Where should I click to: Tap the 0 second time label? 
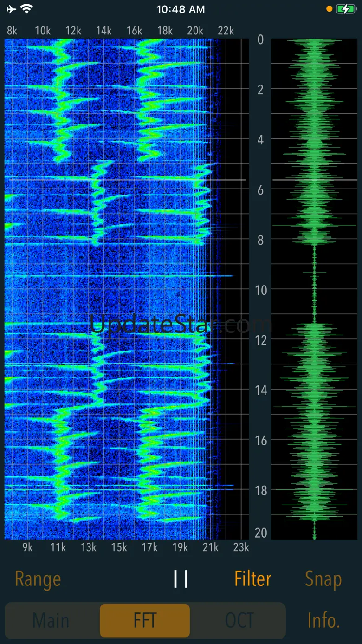click(x=260, y=39)
